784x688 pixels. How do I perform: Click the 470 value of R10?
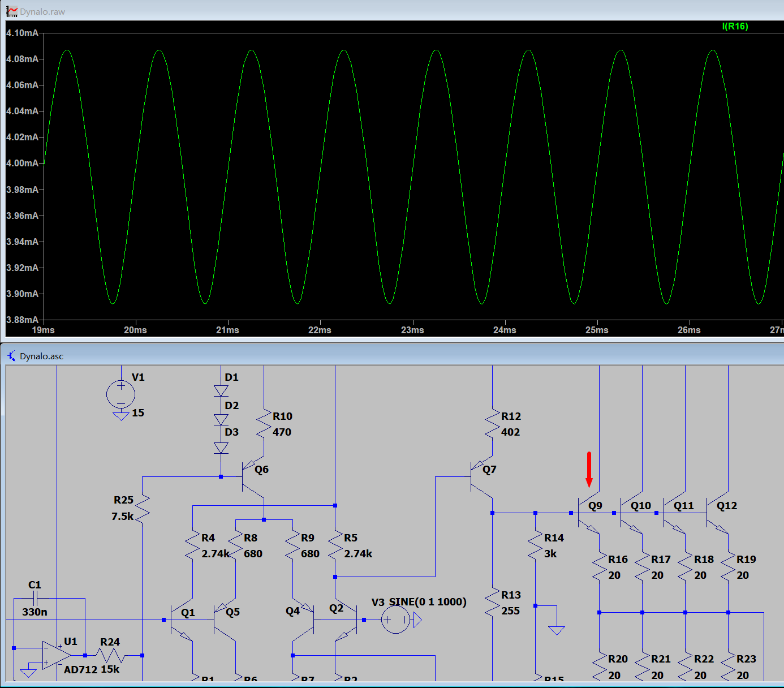tap(282, 432)
